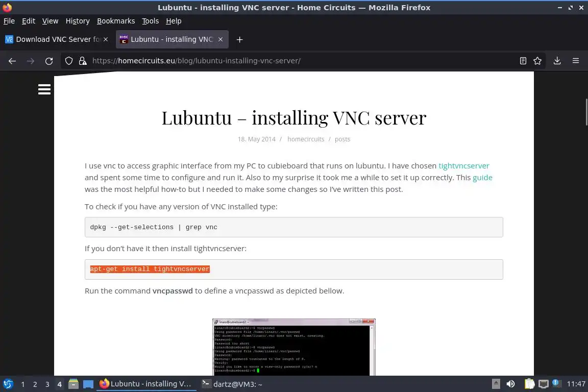Open the Tools menu
Image resolution: width=588 pixels, height=392 pixels.
pos(151,21)
